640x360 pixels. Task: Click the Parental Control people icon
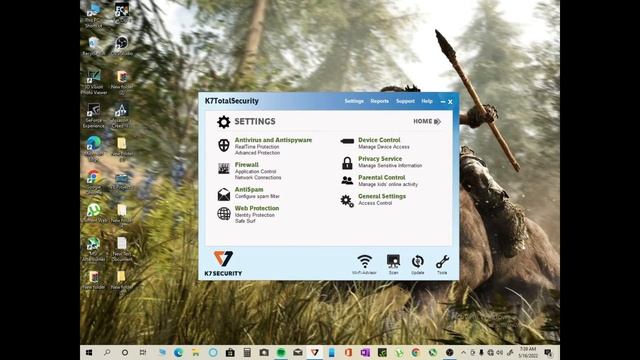point(347,180)
